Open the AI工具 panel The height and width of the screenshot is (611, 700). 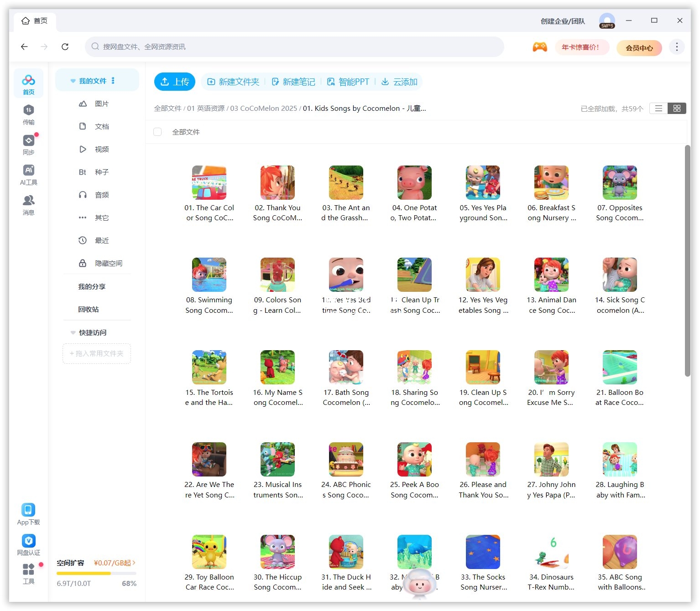point(28,175)
